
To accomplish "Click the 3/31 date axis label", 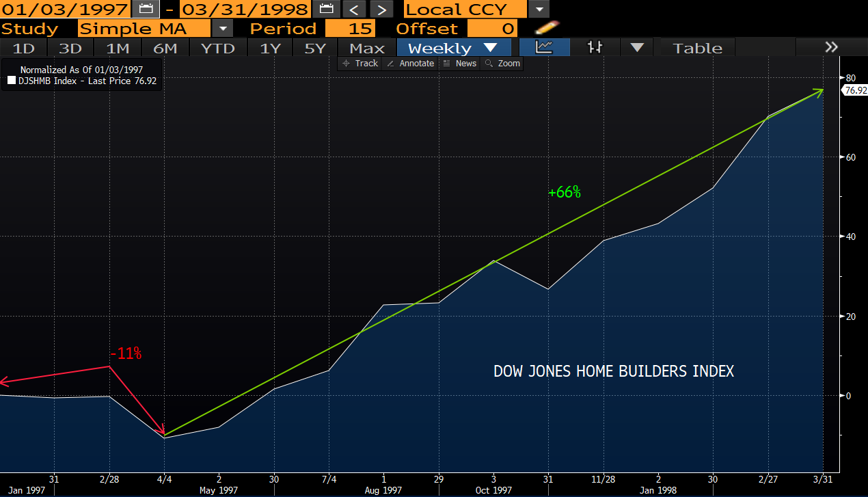I will point(823,479).
